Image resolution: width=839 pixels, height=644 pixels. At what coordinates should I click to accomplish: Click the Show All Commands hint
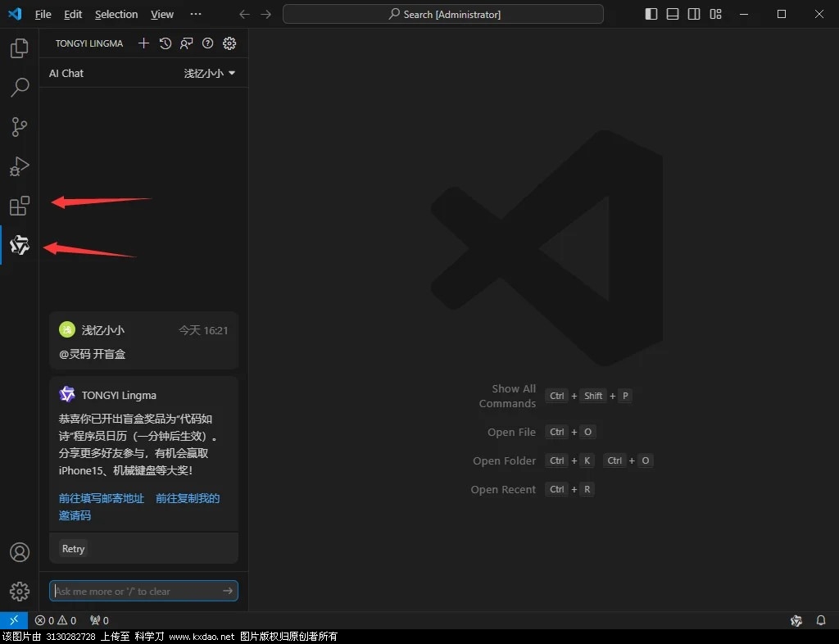[507, 396]
